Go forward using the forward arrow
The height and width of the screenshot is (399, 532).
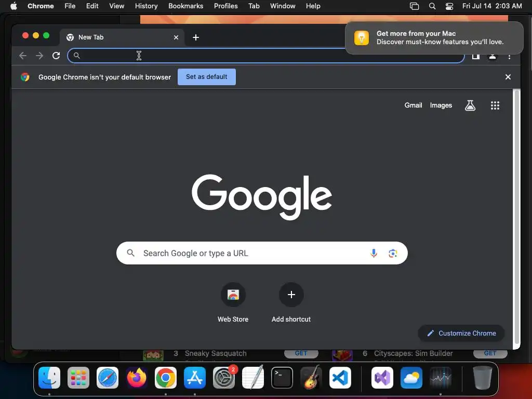(x=39, y=56)
